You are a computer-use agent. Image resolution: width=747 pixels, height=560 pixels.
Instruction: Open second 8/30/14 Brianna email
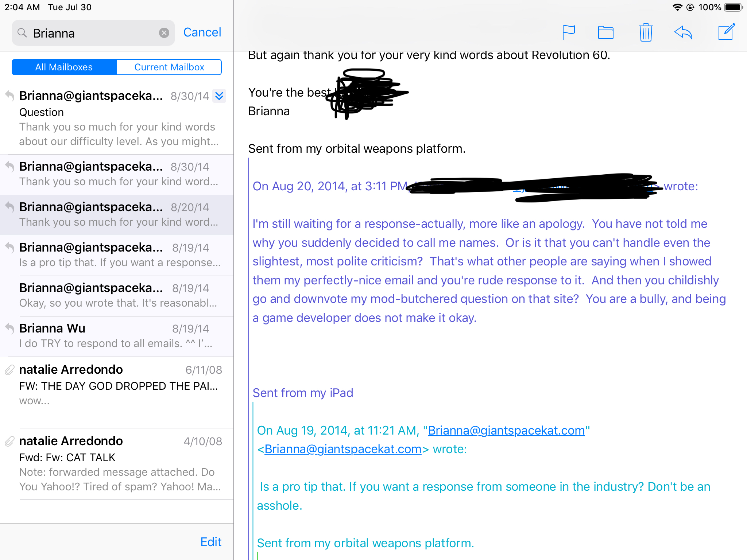click(x=117, y=175)
